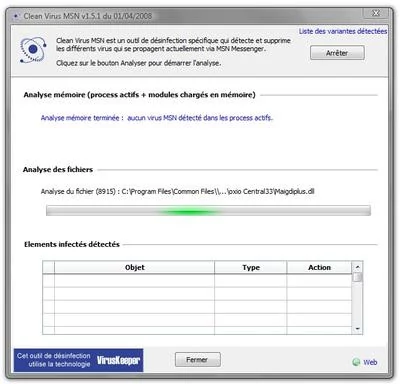Click the currently analyzed file path text
Screen dimensions: 400x384
177,191
